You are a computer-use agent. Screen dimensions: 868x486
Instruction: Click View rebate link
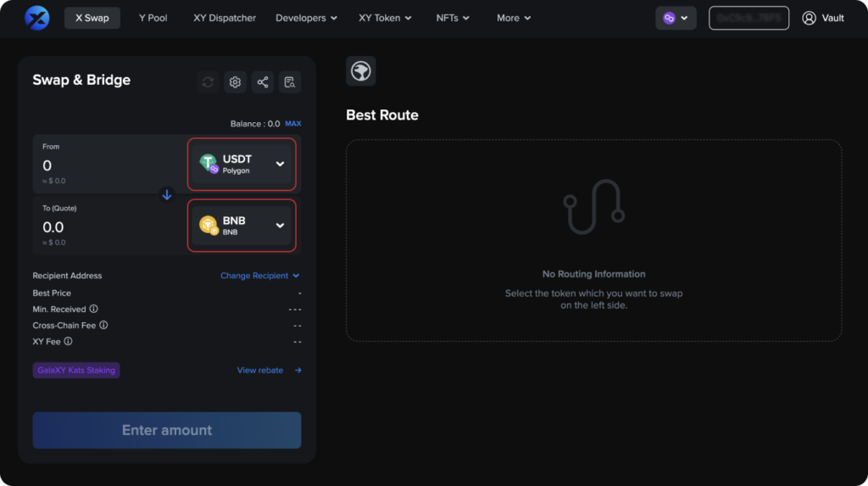(x=269, y=370)
